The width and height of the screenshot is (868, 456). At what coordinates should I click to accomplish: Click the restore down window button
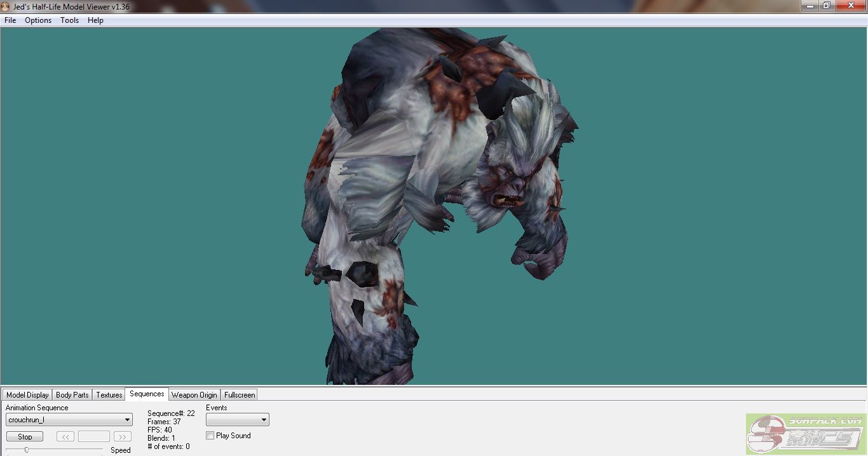pyautogui.click(x=826, y=6)
